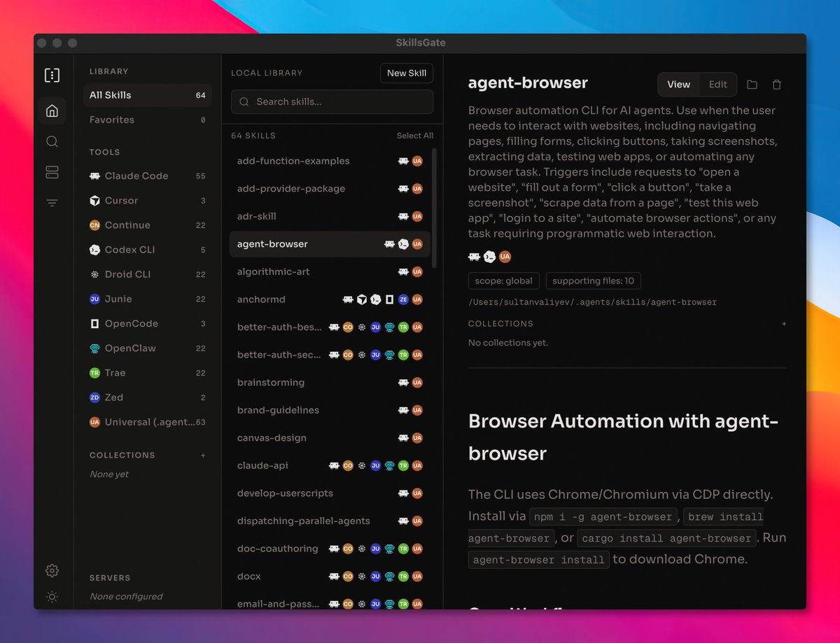The width and height of the screenshot is (840, 643).
Task: Click ZE badge on anchormd row
Action: 403,299
